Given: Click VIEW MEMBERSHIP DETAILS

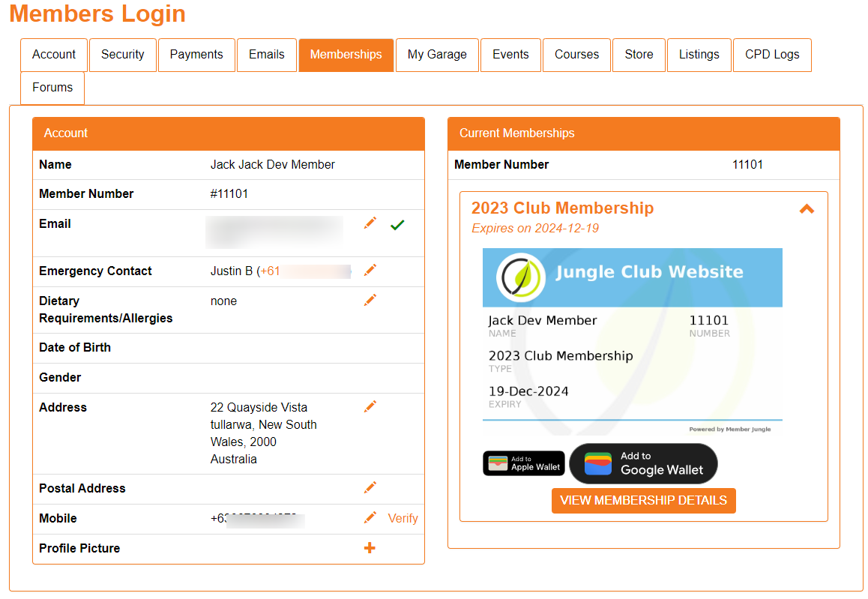Looking at the screenshot, I should pos(643,500).
